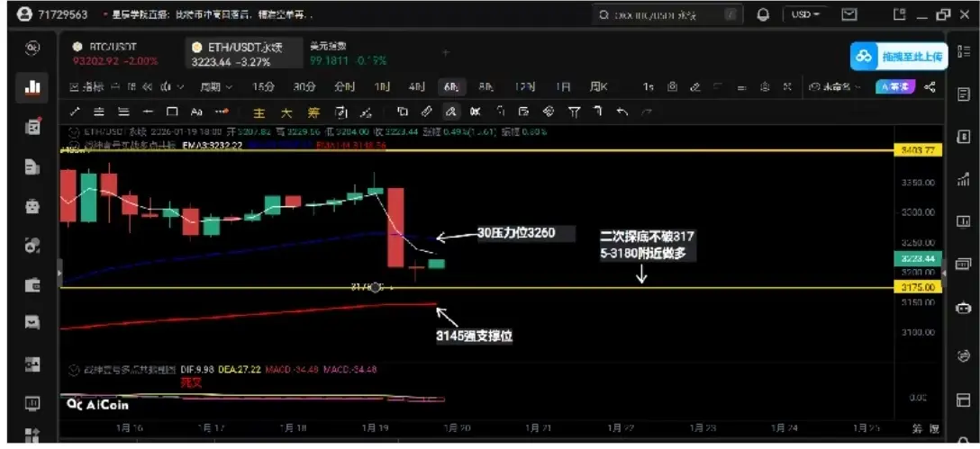
Task: Click the 大 indicator button
Action: tap(286, 113)
